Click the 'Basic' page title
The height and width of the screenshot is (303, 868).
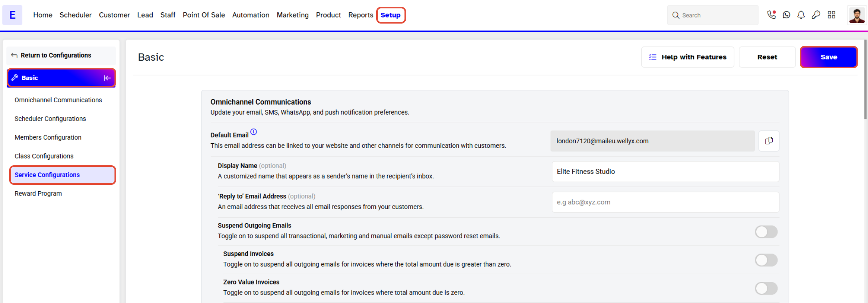click(151, 57)
